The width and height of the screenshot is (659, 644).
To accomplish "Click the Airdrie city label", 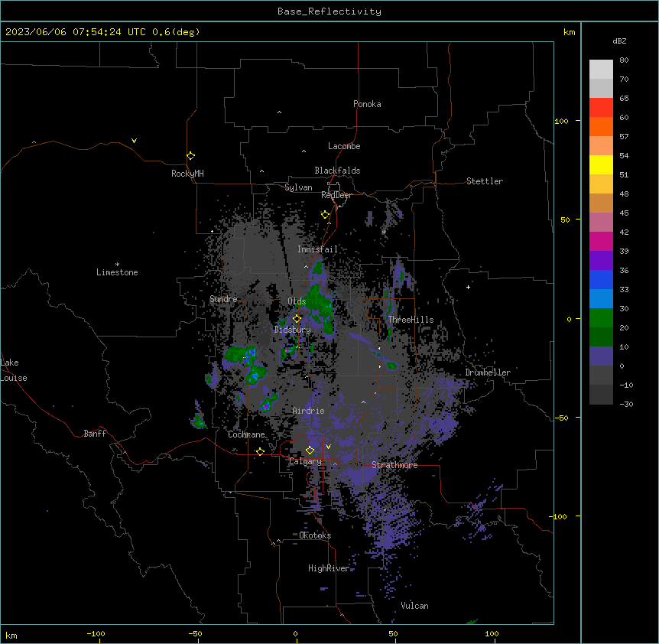I will pyautogui.click(x=309, y=411).
